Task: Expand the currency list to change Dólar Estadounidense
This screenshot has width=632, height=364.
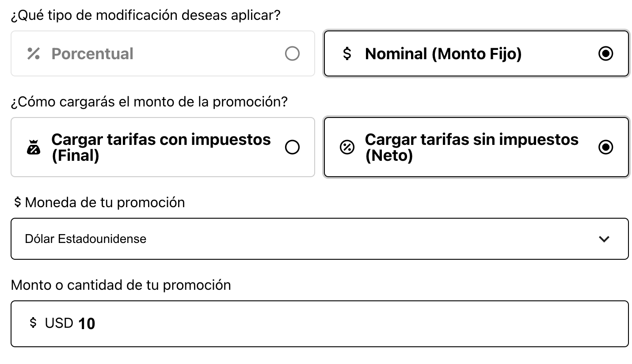Action: tap(318, 239)
